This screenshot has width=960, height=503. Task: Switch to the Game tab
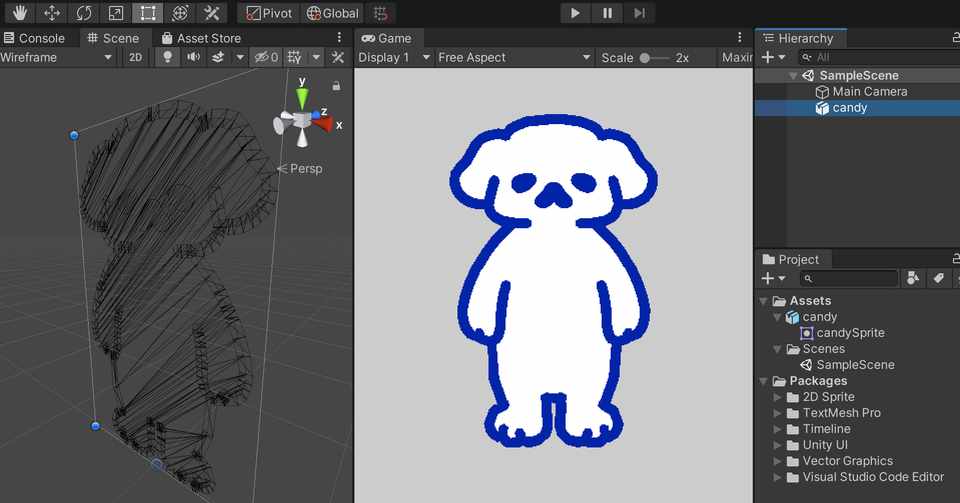tap(386, 38)
